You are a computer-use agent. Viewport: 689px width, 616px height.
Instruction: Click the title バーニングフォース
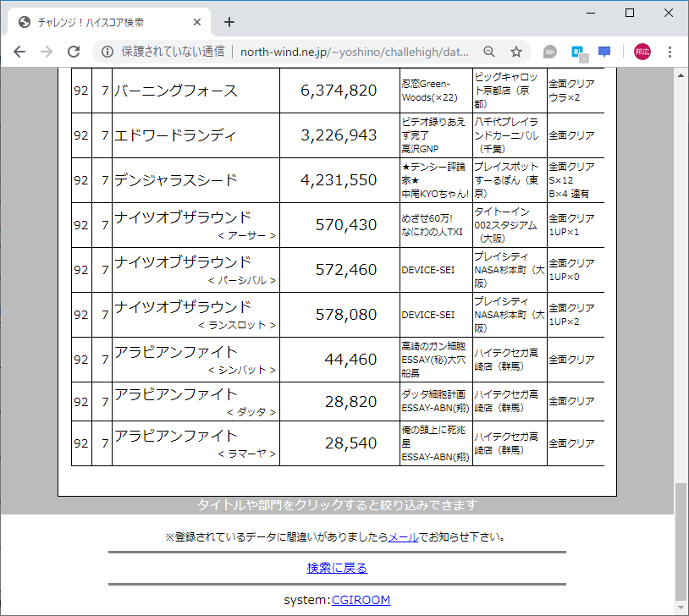(176, 91)
